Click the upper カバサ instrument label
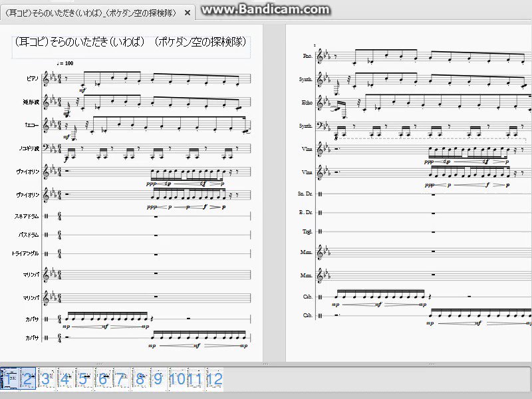This screenshot has height=399, width=532. pyautogui.click(x=32, y=319)
